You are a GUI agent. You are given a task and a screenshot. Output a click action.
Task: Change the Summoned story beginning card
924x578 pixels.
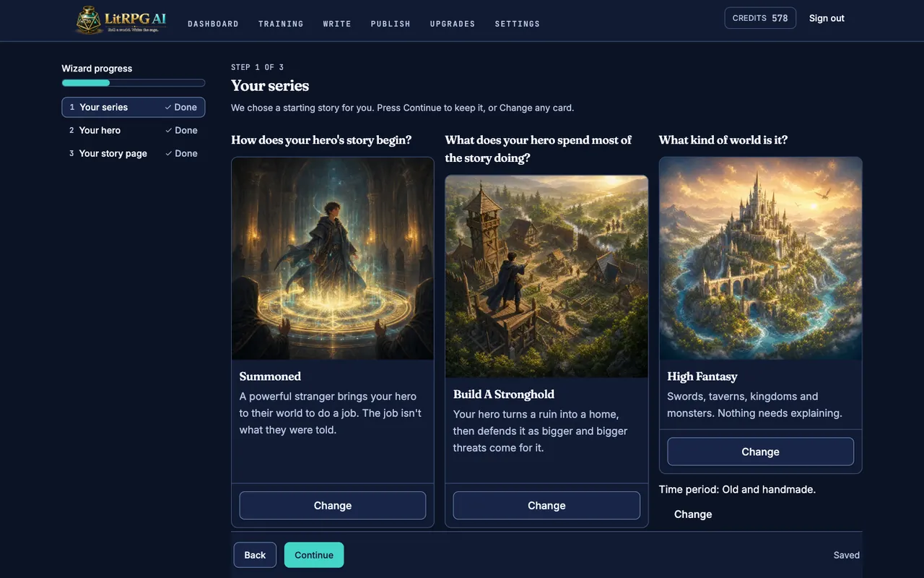[x=333, y=506]
